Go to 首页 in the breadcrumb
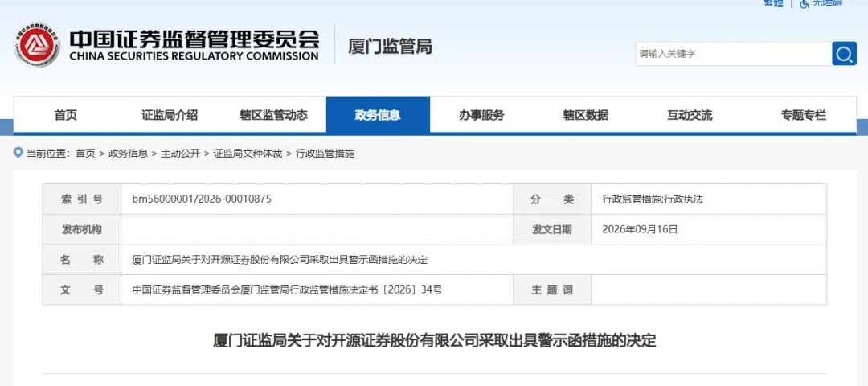Image resolution: width=868 pixels, height=386 pixels. (85, 154)
